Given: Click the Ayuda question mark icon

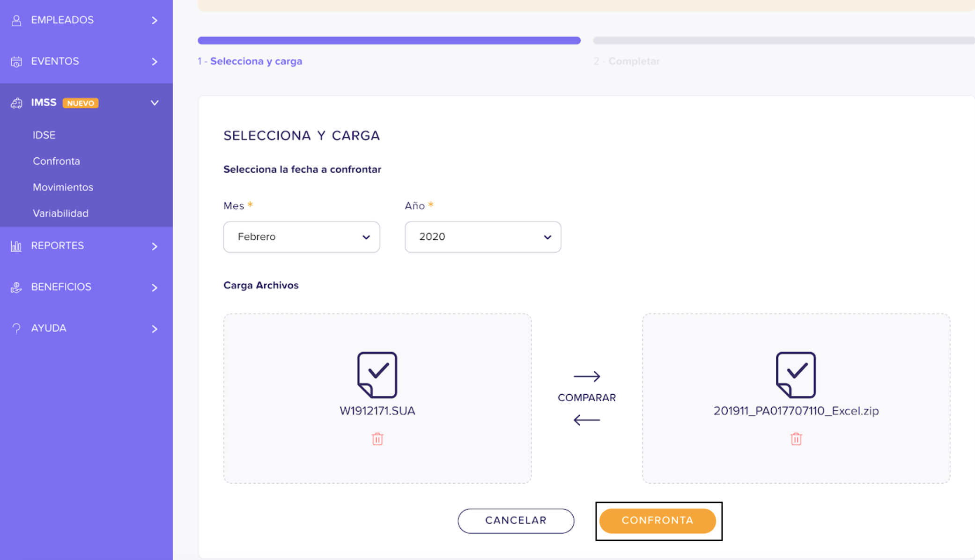Looking at the screenshot, I should [16, 328].
